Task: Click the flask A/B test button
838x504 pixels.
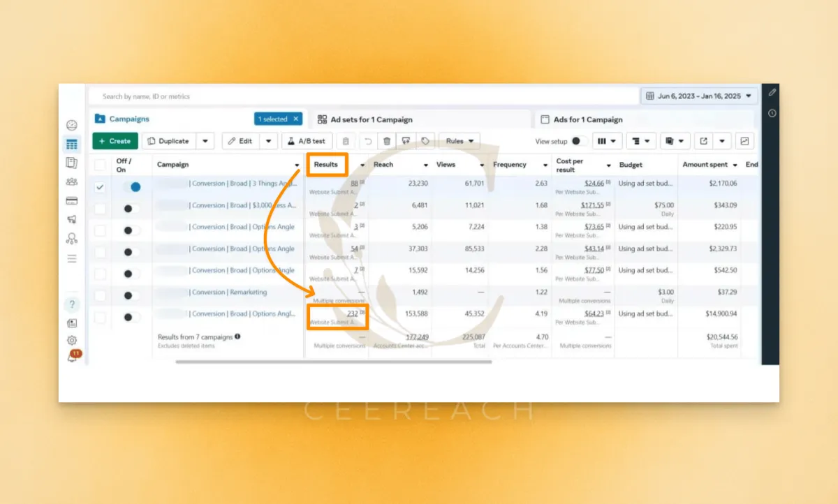Action: 308,141
